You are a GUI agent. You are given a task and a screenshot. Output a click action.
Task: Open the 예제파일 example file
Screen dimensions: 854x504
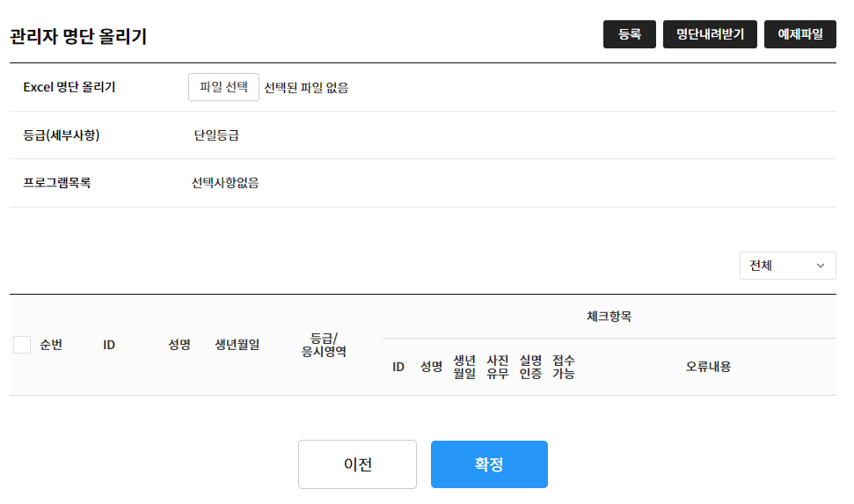(x=800, y=34)
